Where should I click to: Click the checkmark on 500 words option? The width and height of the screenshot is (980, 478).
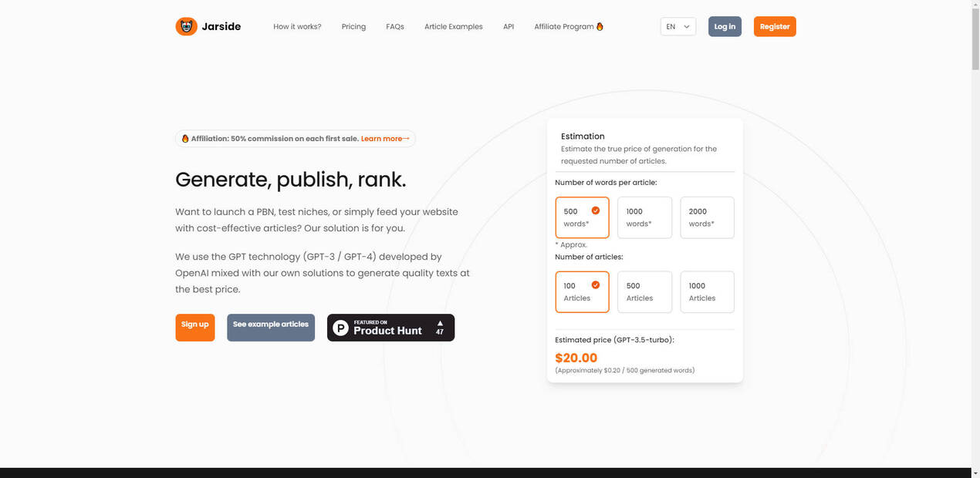(595, 210)
